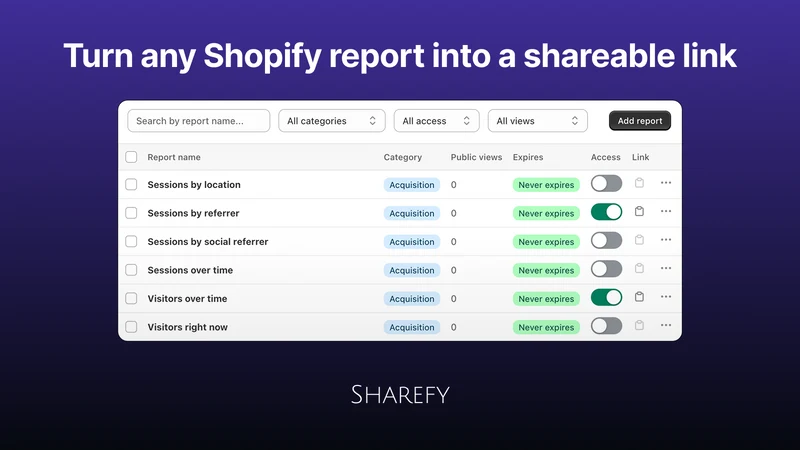Click Never expires badge for Sessions over time
This screenshot has height=450, width=800.
(x=546, y=270)
